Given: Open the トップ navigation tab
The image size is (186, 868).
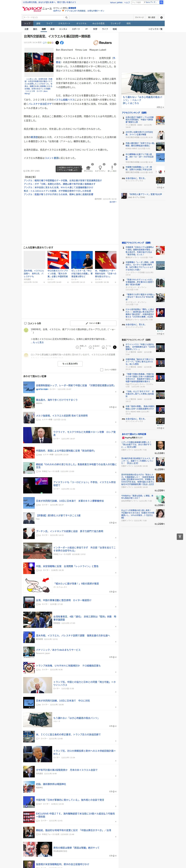Looking at the screenshot, I should 27,24.
